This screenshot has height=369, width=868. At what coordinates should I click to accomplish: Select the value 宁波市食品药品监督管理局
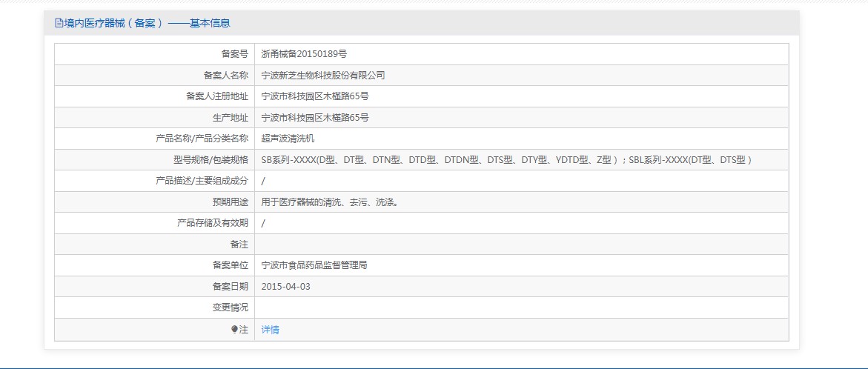click(314, 265)
